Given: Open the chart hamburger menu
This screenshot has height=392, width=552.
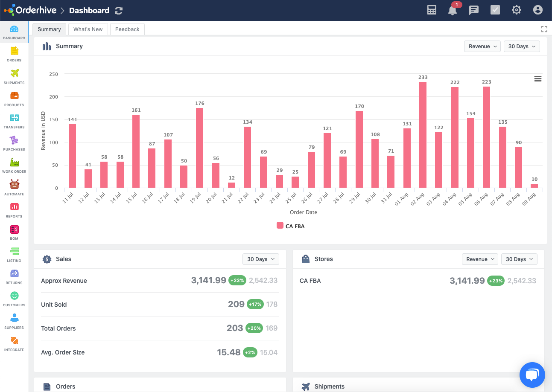Looking at the screenshot, I should coord(538,78).
